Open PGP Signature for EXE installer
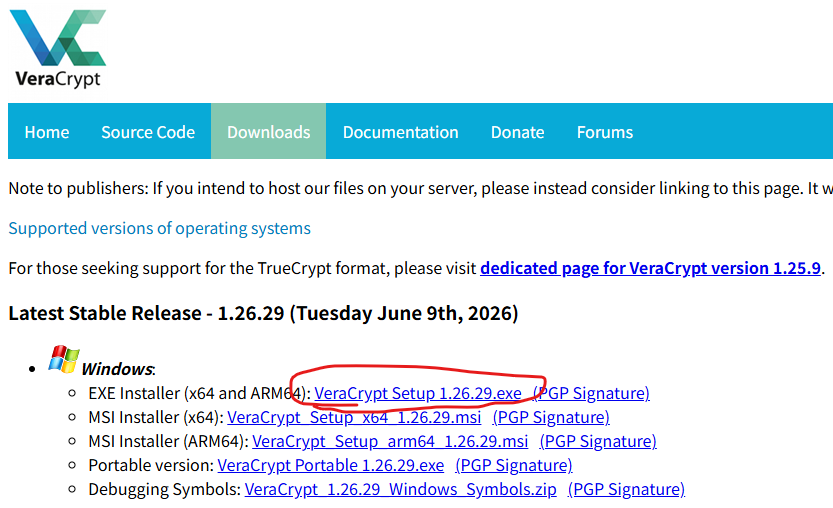 click(591, 393)
